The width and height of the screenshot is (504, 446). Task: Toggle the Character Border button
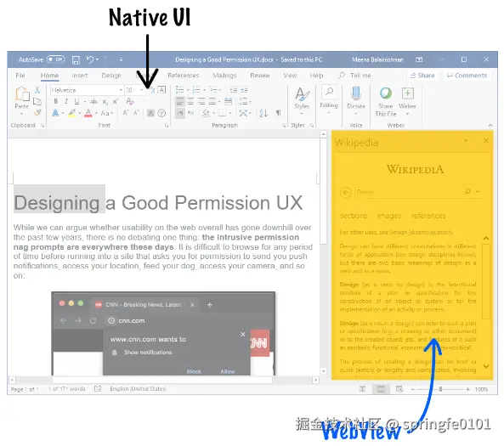[x=161, y=90]
